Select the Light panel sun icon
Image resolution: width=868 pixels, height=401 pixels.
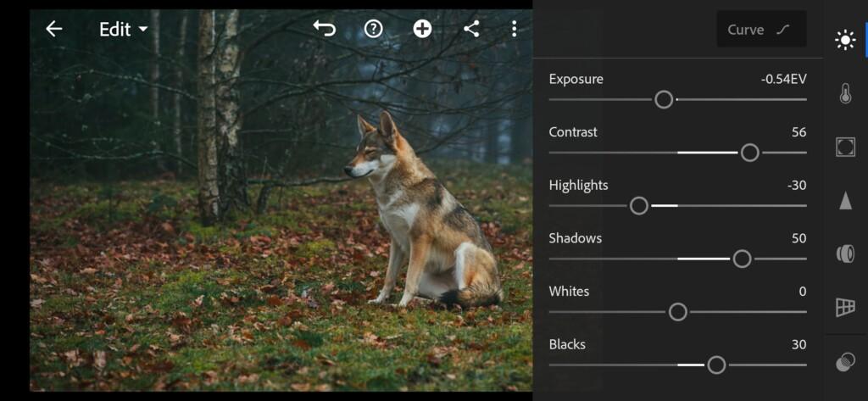[x=845, y=40]
